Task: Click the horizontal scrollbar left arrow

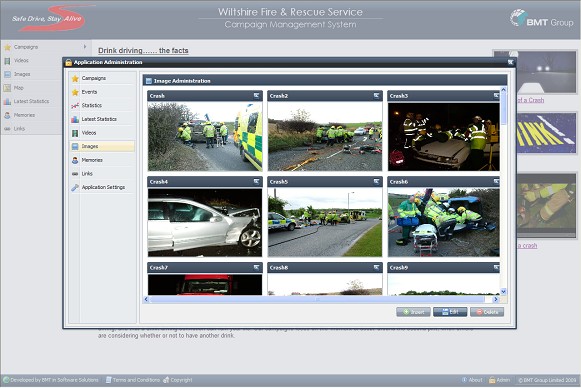Action: 146,299
